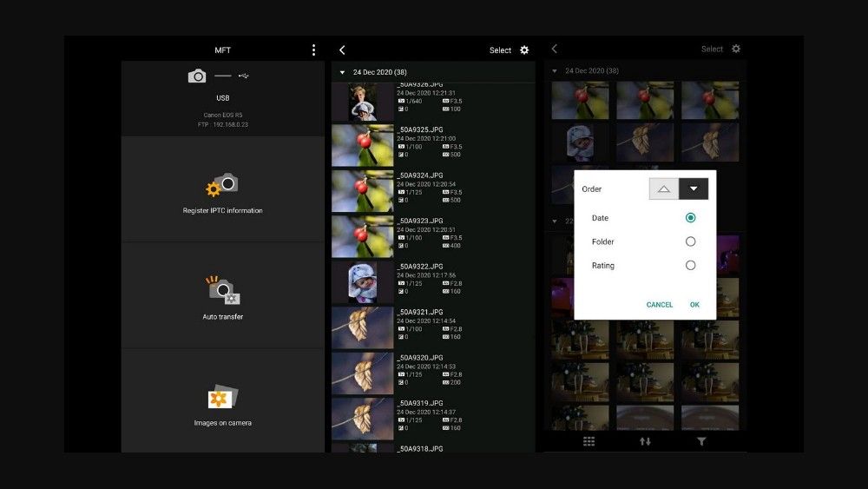Open the _50A9322.JPG list entry
Screen dimensions: 868x489
[434, 281]
